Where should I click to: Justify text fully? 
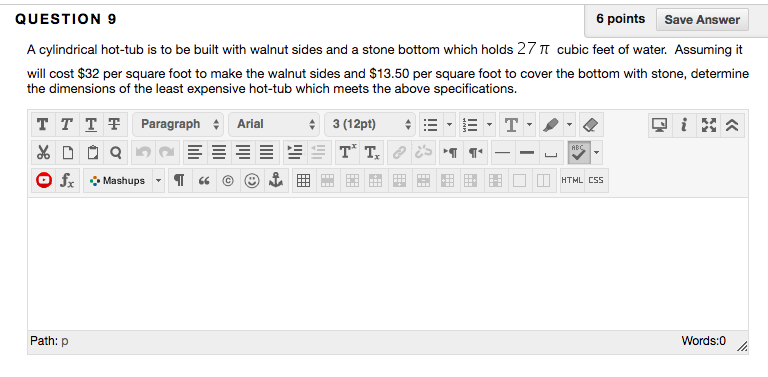coord(267,153)
